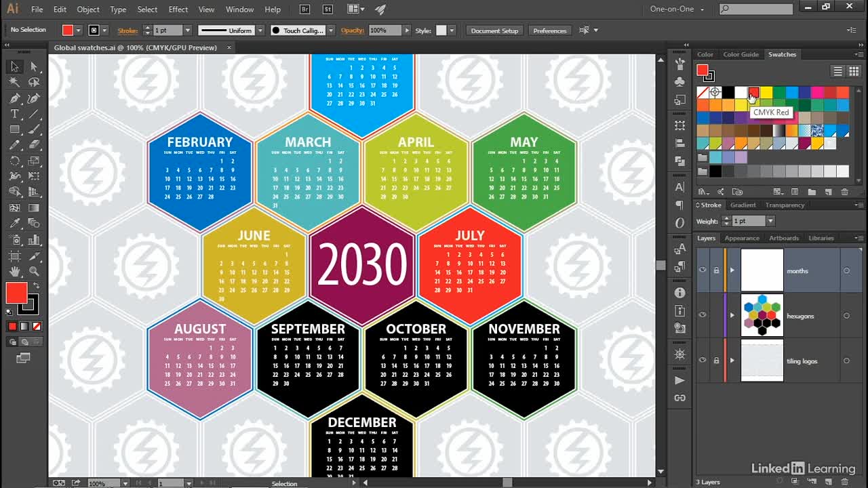Screen dimensions: 868x488
Task: Open the Window menu
Action: tap(239, 9)
